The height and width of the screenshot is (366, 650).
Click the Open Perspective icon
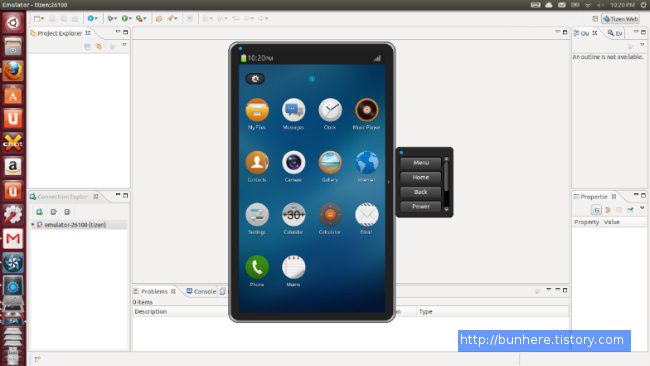pos(595,19)
